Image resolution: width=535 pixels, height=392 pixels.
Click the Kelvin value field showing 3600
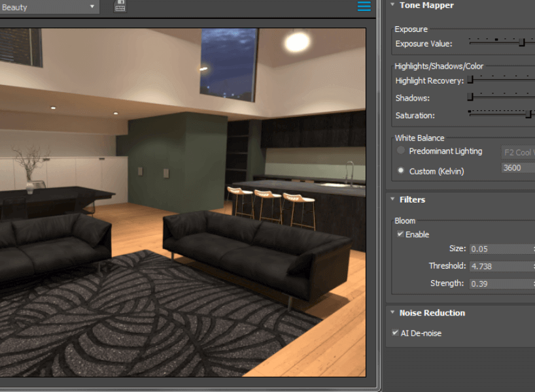click(517, 168)
